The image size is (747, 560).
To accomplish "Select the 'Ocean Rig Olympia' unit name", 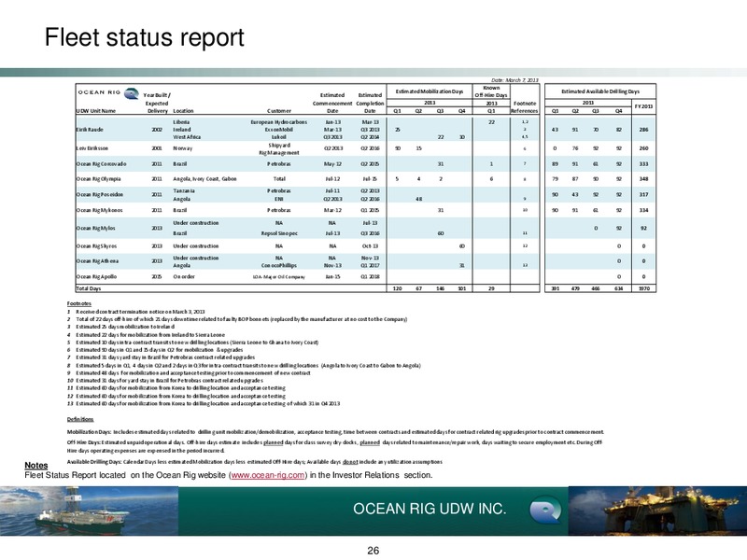I will point(99,179).
